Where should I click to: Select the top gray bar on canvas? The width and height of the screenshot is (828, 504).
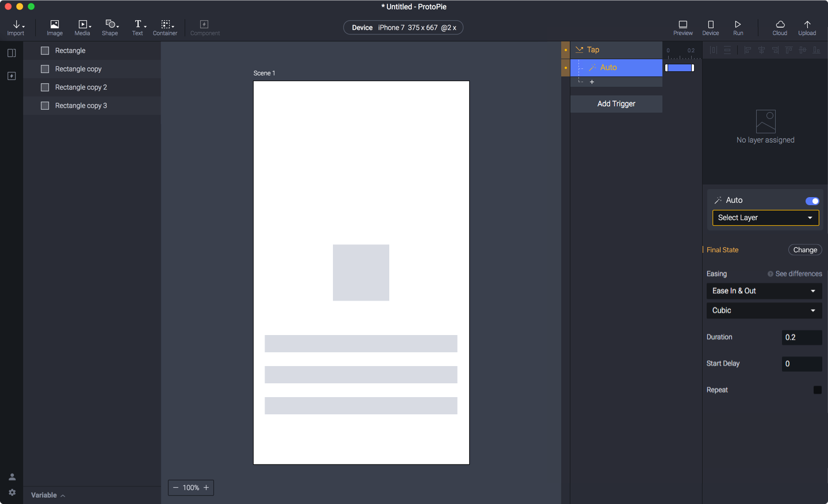point(361,344)
